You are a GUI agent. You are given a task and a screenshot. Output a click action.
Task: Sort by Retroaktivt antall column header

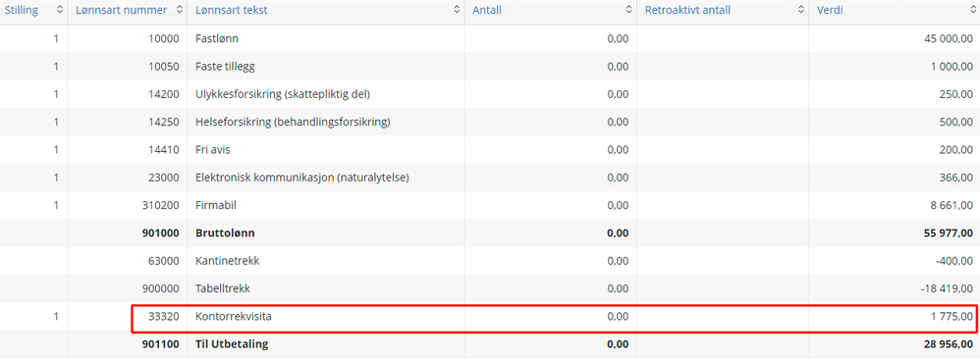(x=687, y=10)
